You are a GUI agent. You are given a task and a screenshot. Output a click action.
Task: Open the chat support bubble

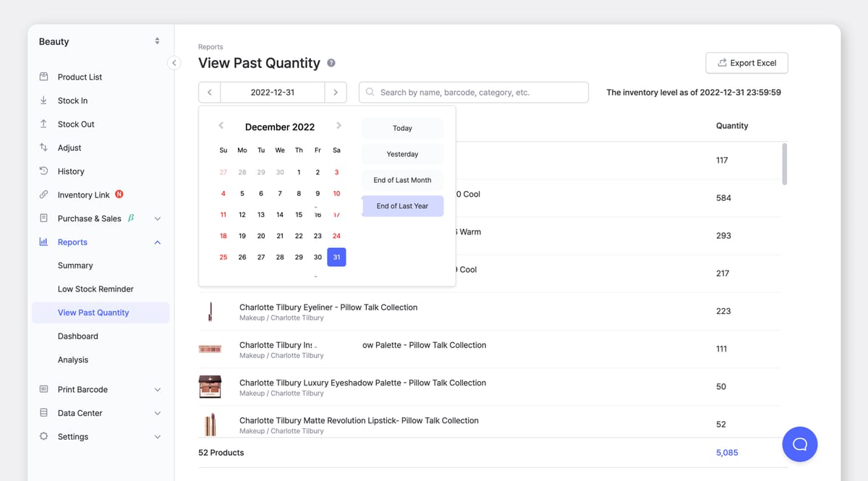[799, 444]
